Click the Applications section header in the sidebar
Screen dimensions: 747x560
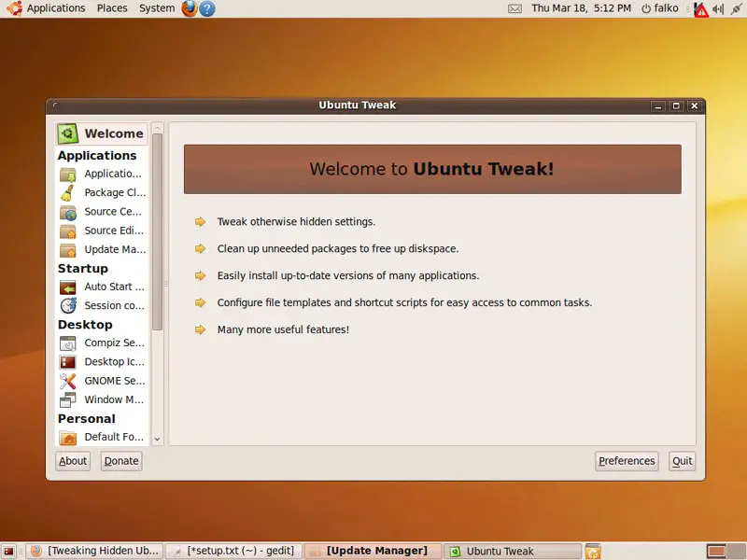tap(97, 155)
